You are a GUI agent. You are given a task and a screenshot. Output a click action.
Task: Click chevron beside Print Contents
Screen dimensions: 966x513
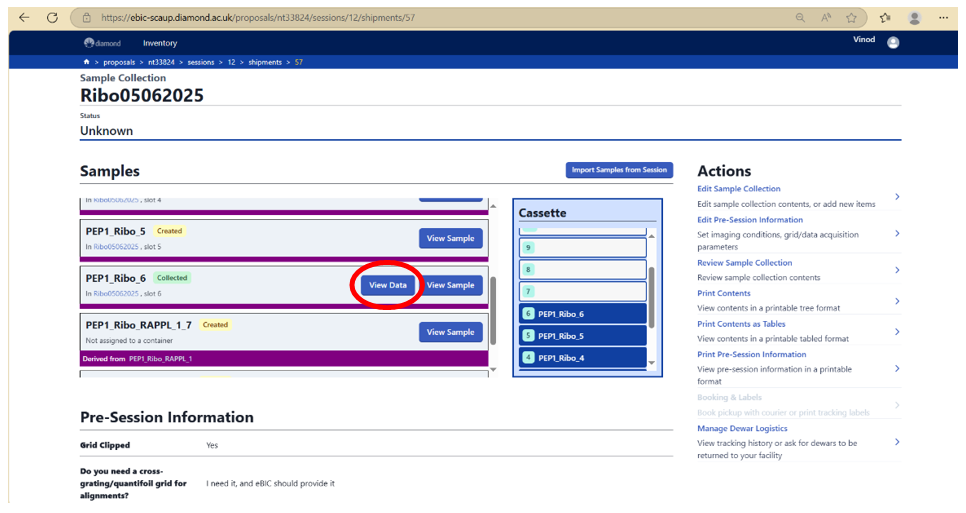point(897,301)
